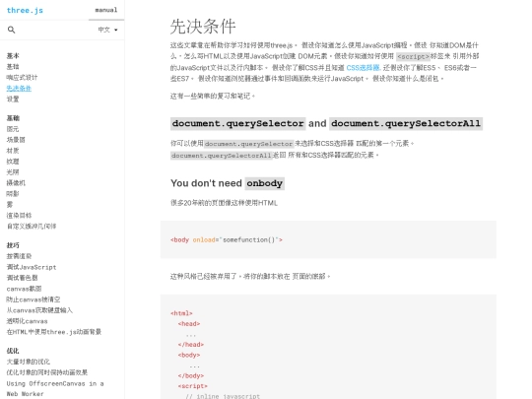This screenshot has width=532, height=399.
Task: Click the 技巧 section header in the sidebar
Action: click(x=13, y=245)
